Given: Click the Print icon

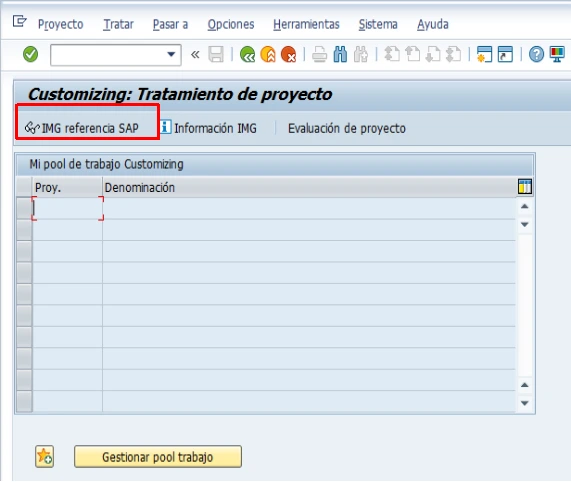Looking at the screenshot, I should tap(320, 55).
